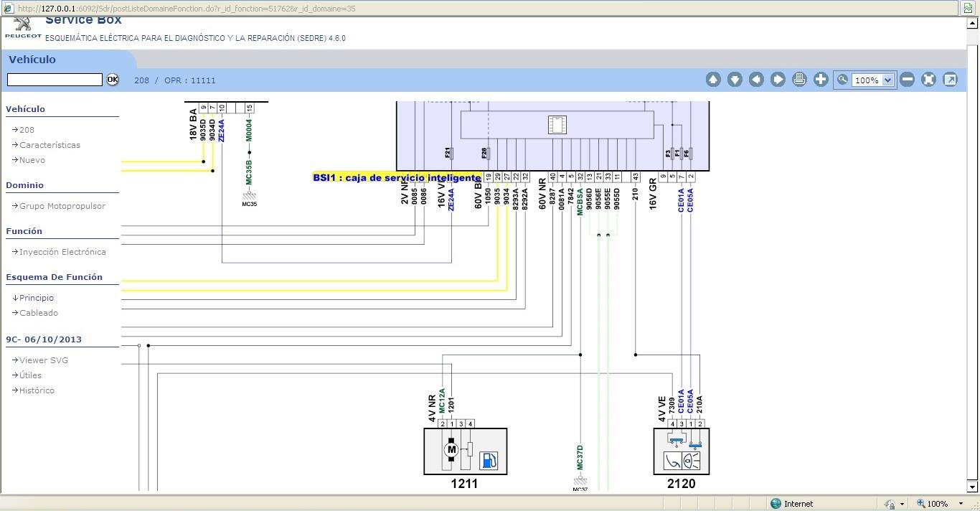Click the Esquema De Función sidebar heading
The height and width of the screenshot is (511, 980).
54,277
